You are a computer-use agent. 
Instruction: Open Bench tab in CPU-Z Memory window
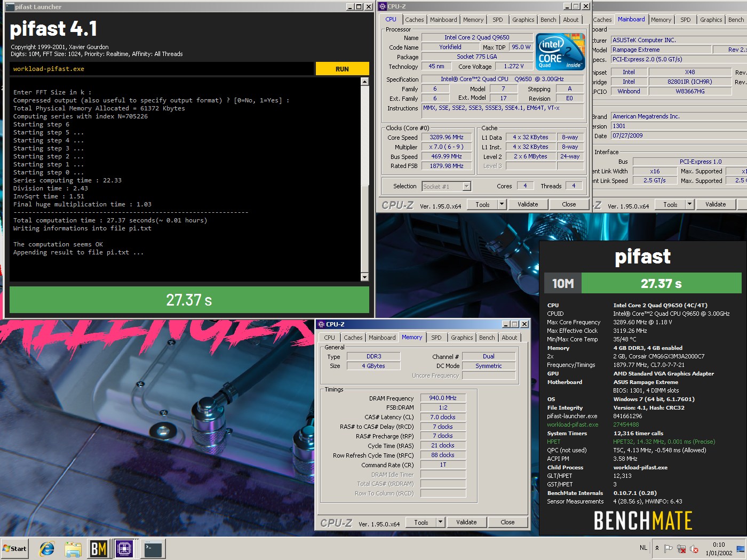tap(487, 338)
